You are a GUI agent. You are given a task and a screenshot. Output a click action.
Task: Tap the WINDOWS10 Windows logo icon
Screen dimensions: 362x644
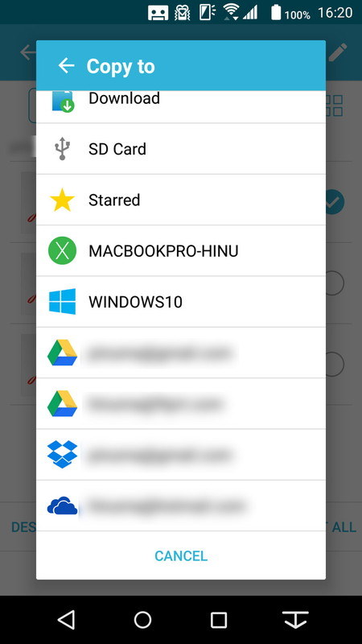pyautogui.click(x=63, y=301)
